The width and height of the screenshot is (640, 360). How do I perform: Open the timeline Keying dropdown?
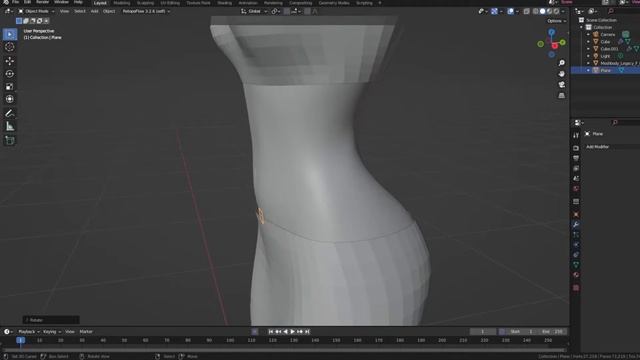coord(52,332)
